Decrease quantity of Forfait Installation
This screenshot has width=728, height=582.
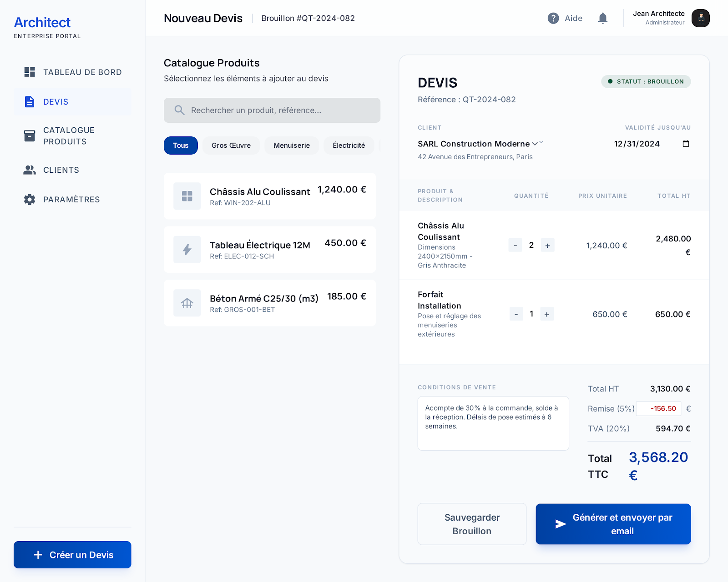[516, 314]
